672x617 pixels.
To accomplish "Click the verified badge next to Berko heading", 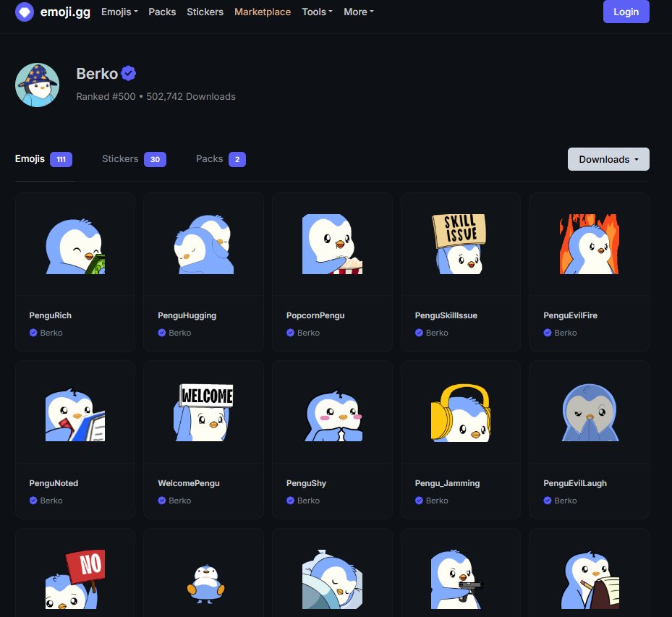I will click(x=128, y=73).
